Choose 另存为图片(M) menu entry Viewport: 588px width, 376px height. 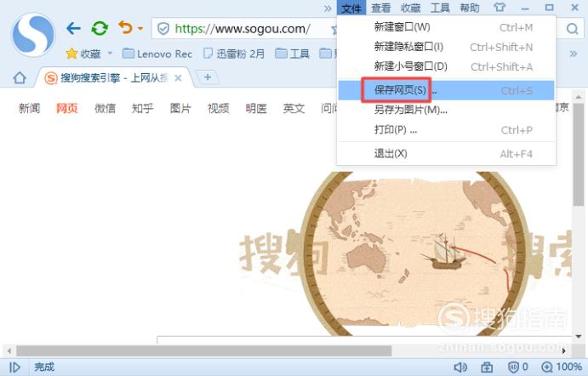(446, 110)
